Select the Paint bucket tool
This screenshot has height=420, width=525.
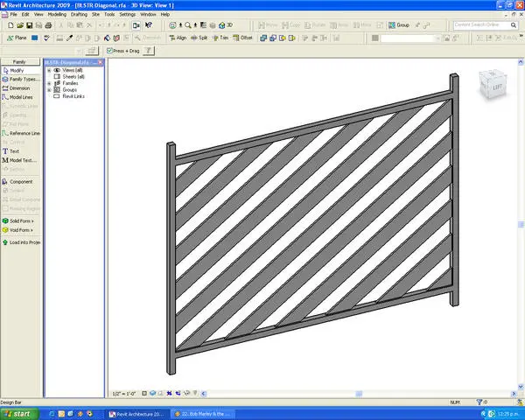[x=107, y=38]
